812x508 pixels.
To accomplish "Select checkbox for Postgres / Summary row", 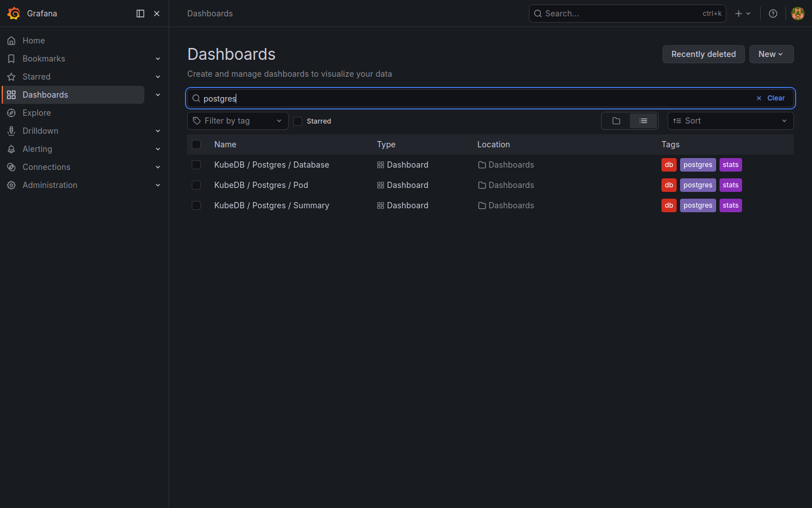I will [x=196, y=205].
